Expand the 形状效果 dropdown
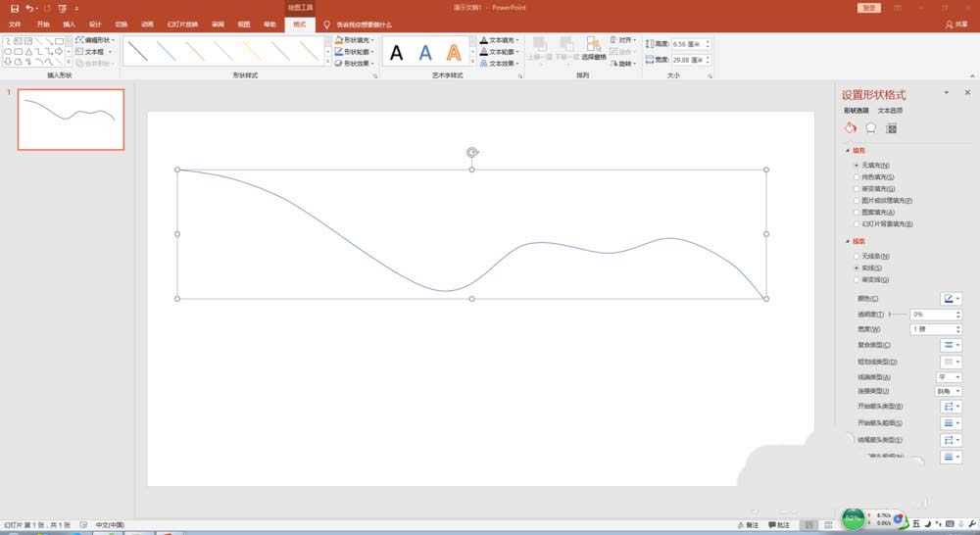Viewport: 980px width, 535px height. click(356, 63)
